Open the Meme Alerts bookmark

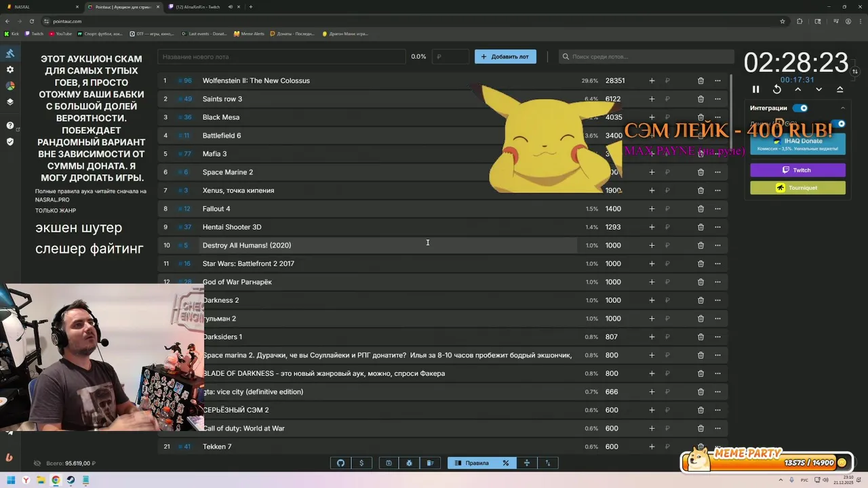click(249, 33)
